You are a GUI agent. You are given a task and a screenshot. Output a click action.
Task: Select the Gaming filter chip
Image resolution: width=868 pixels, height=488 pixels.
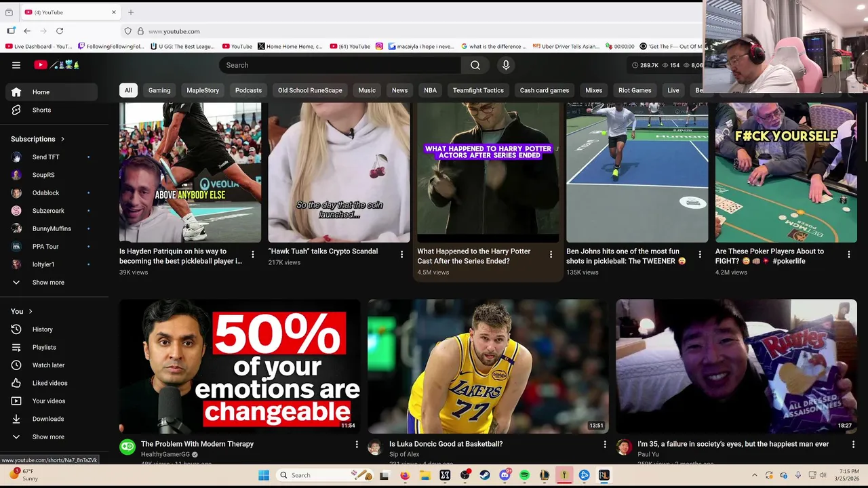click(x=159, y=90)
